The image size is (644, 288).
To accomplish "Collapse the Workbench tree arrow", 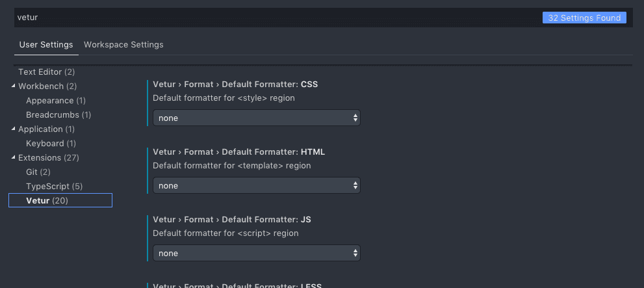I will pyautogui.click(x=14, y=86).
